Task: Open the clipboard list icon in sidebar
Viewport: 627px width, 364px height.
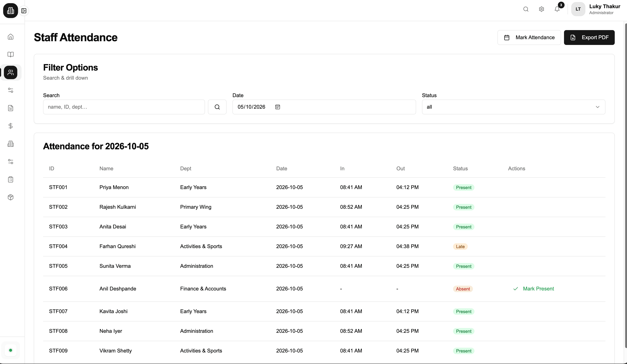Action: tap(10, 180)
